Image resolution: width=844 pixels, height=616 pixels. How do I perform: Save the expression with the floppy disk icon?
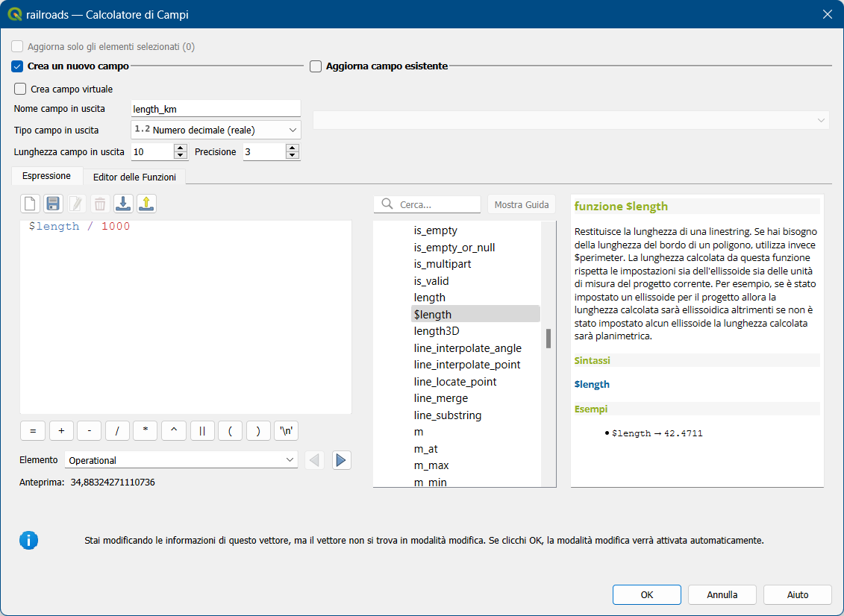pos(53,204)
